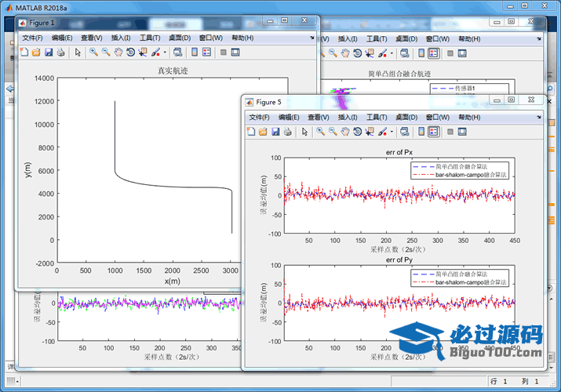Save figure icon in Figure 5 toolbar
Screen dimensions: 561x392
[x=275, y=132]
